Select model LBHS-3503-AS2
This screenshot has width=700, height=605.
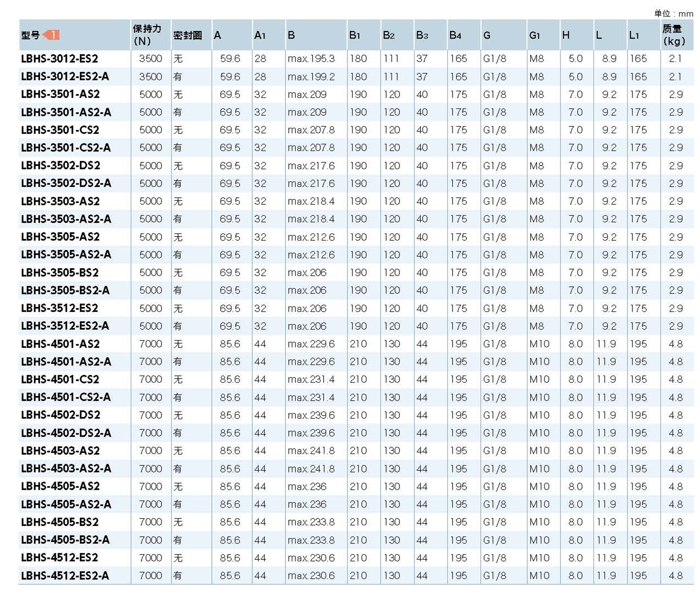point(60,201)
